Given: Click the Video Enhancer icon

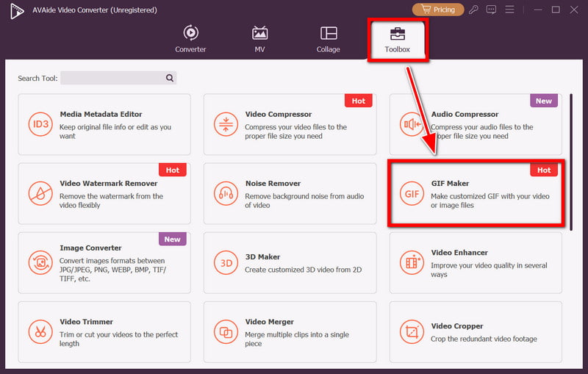Looking at the screenshot, I should (x=412, y=263).
